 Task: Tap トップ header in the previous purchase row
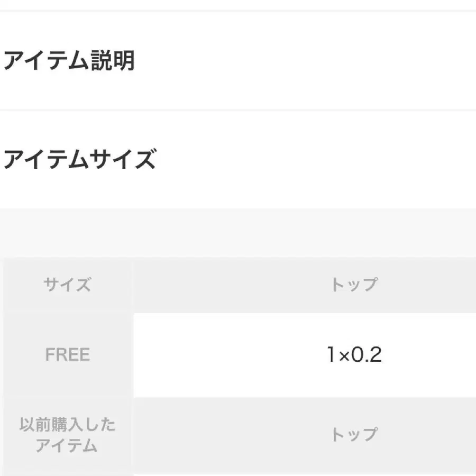354,434
